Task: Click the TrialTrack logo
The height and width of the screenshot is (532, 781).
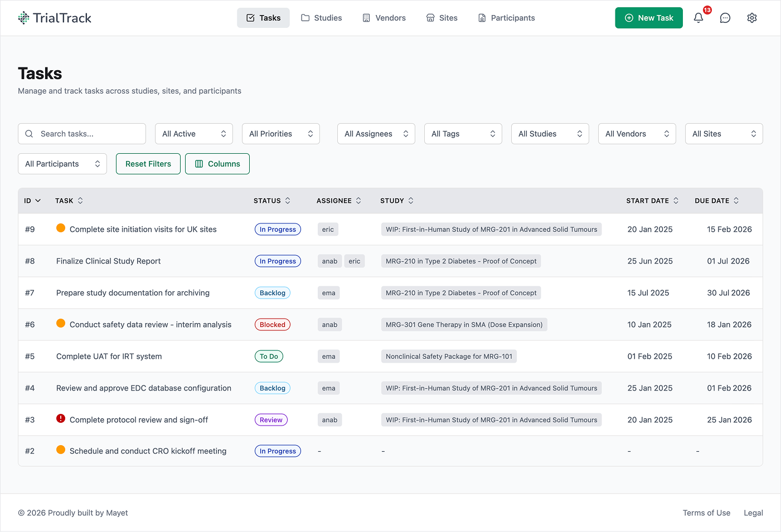Action: [x=55, y=18]
